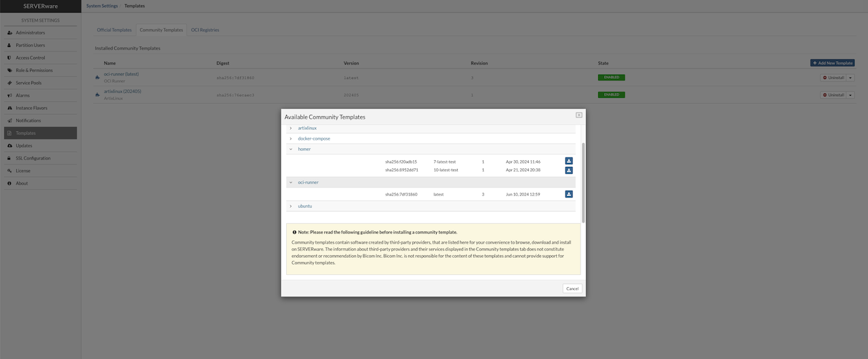Viewport: 868px width, 359px height.
Task: Click the Alarms megaphone icon
Action: click(x=9, y=96)
